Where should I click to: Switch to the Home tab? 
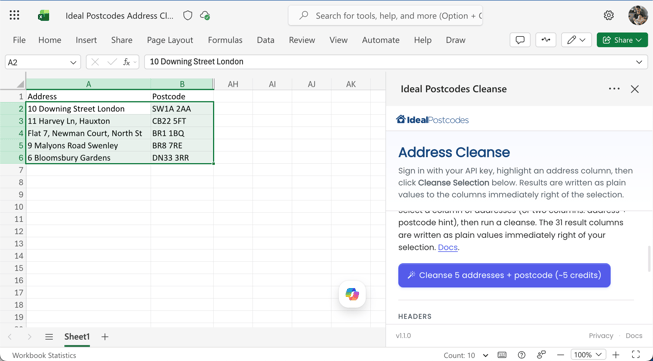pos(50,40)
